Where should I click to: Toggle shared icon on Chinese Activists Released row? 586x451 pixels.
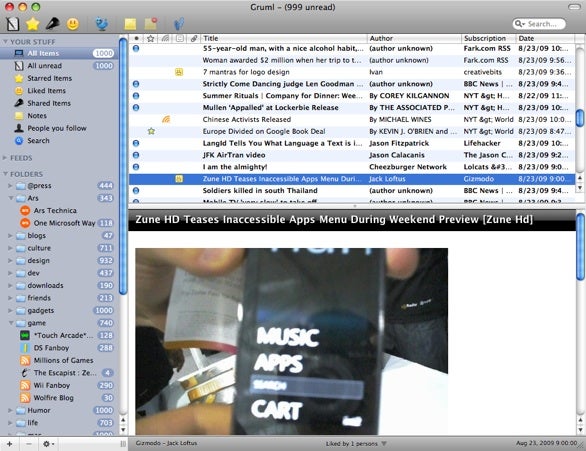[x=166, y=119]
